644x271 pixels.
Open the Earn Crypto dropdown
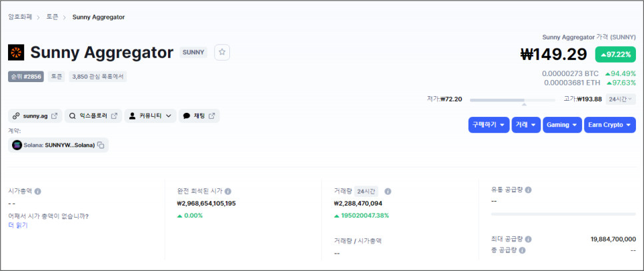[610, 125]
